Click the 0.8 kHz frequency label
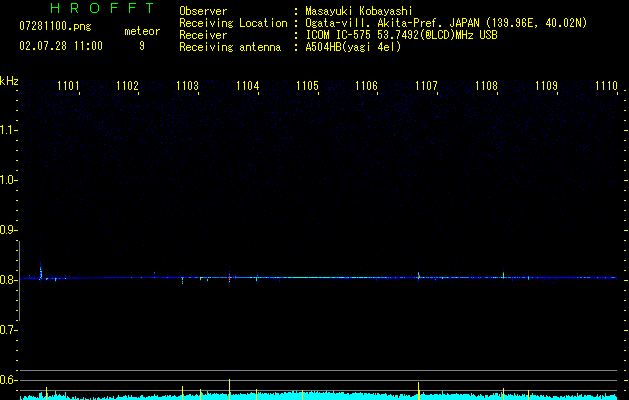Viewport: 629px width, 400px height. 8,280
